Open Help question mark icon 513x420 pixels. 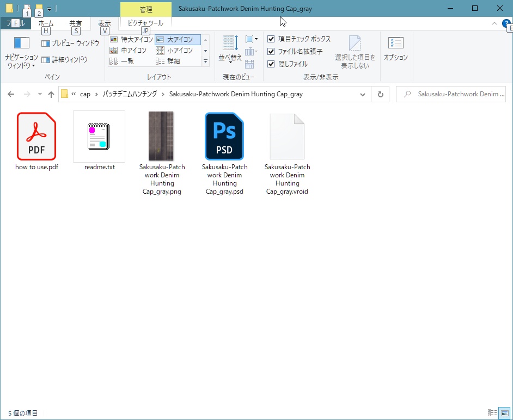click(x=506, y=23)
